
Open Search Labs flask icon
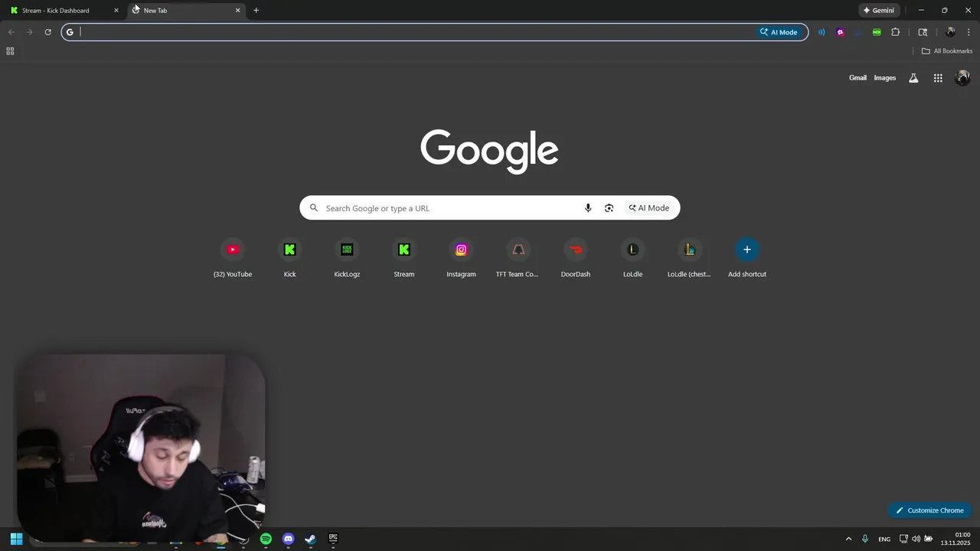(913, 78)
